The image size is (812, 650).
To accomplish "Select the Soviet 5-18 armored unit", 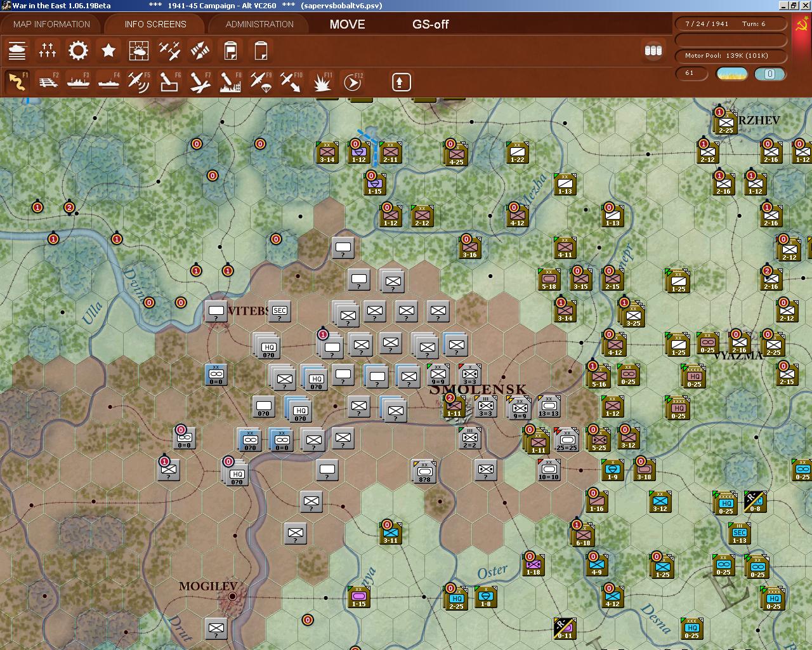I will point(549,279).
